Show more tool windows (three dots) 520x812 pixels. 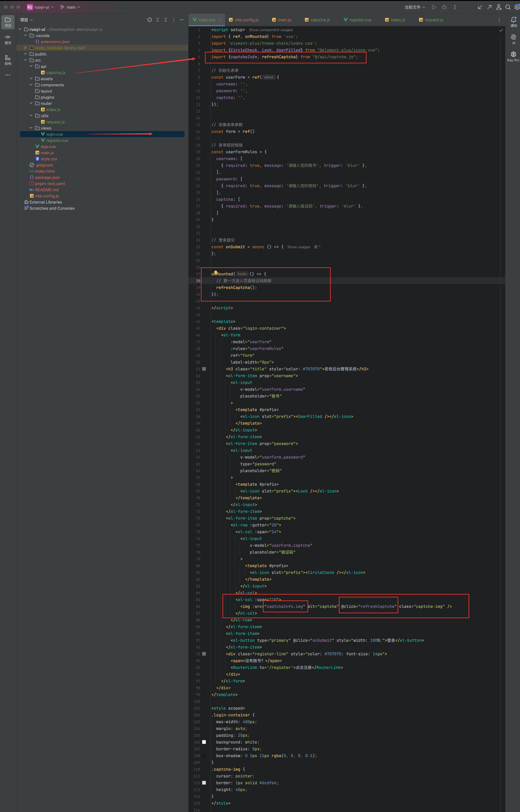8,75
